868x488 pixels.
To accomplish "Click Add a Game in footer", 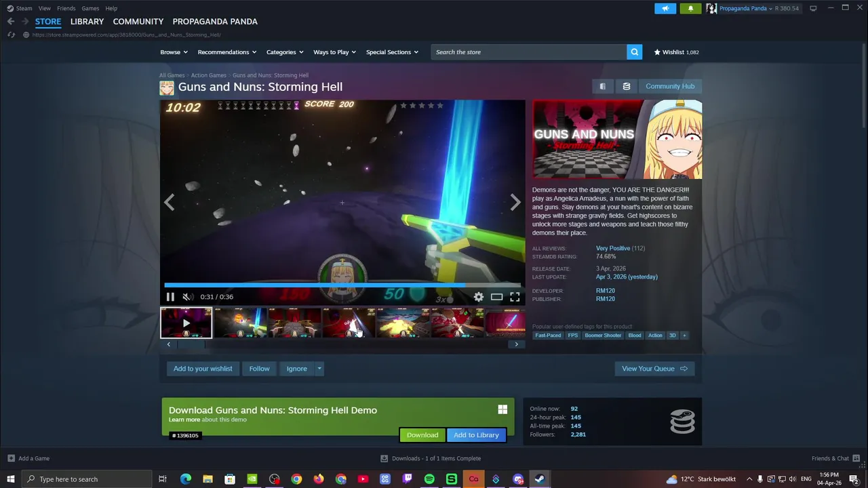I will tap(28, 458).
